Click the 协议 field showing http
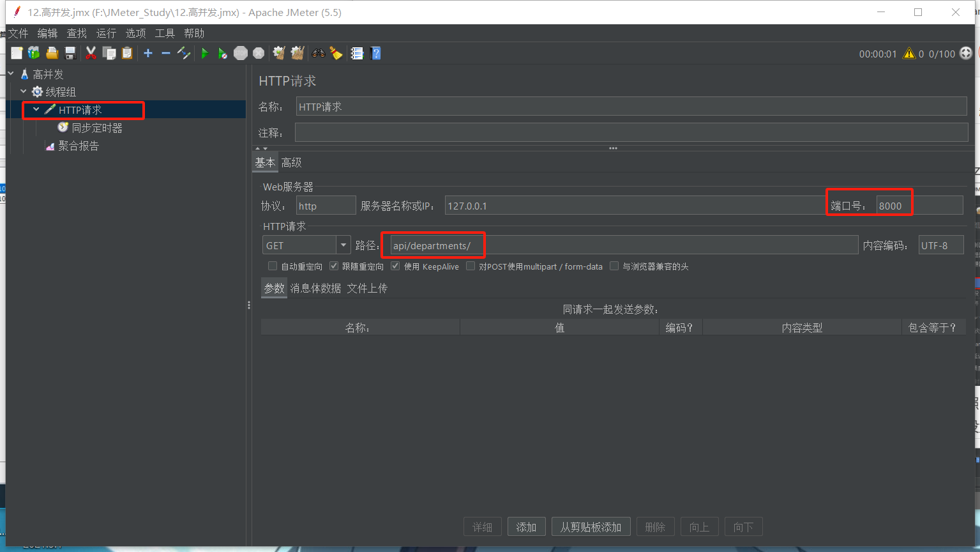This screenshot has width=980, height=552. (326, 206)
